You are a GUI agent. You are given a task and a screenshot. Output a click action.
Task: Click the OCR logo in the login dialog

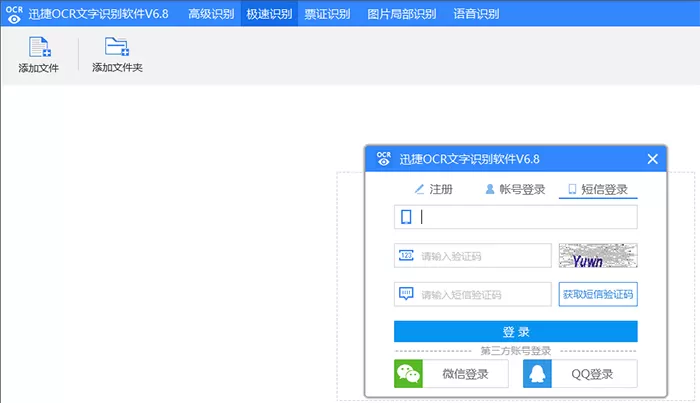[x=383, y=158]
